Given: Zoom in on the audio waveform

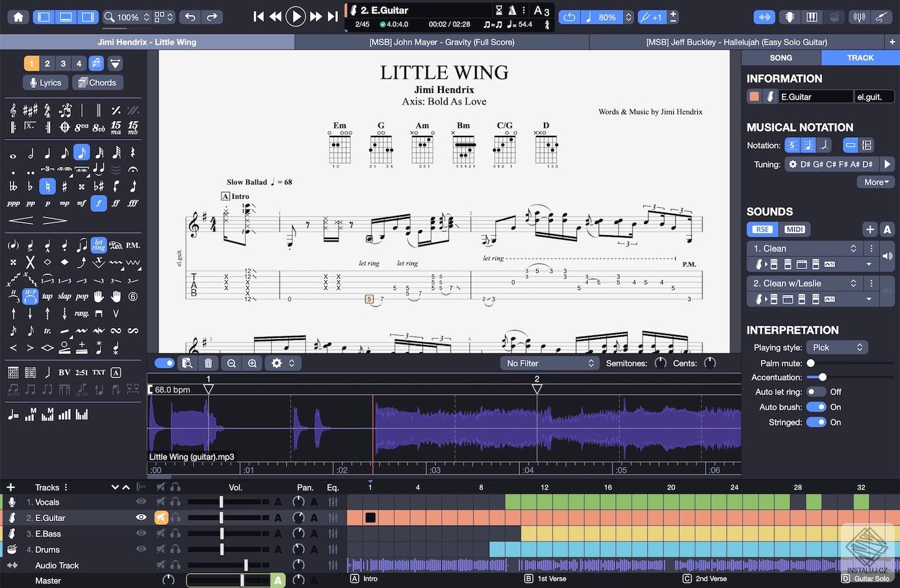Looking at the screenshot, I should click(252, 363).
